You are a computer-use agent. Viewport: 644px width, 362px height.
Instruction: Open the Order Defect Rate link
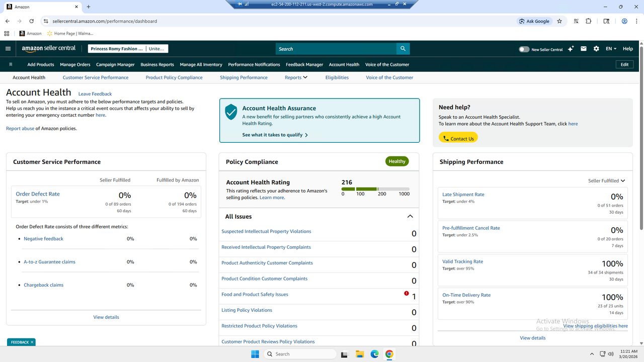[x=38, y=194]
